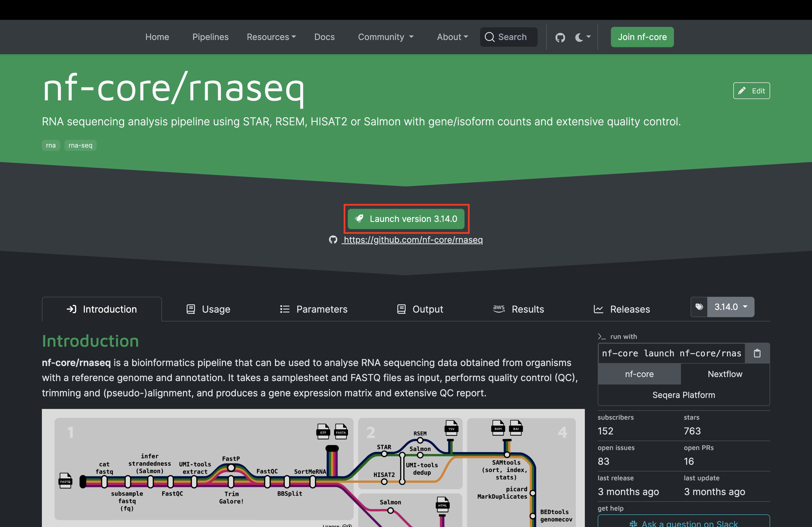
Task: Click the pipeline metro map image
Action: point(313,468)
